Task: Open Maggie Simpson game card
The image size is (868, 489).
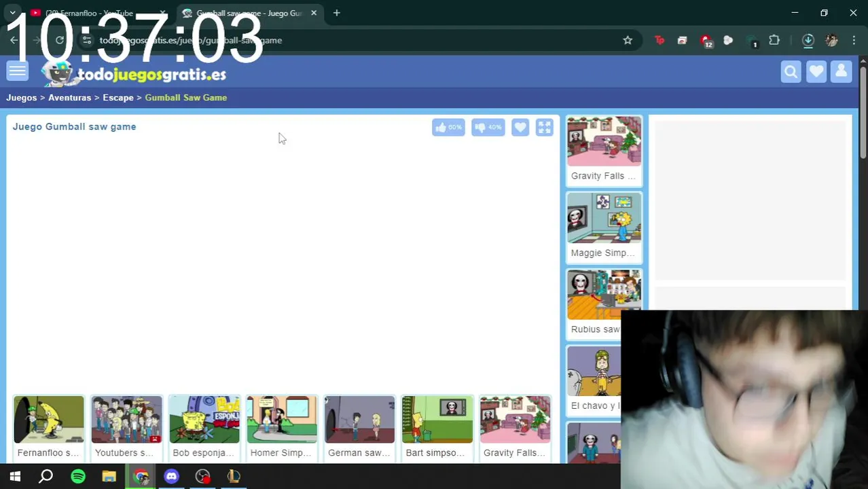Action: coord(604,226)
